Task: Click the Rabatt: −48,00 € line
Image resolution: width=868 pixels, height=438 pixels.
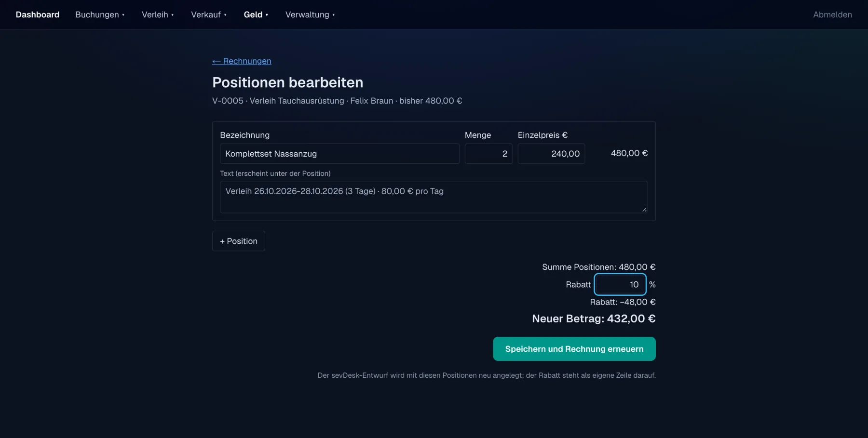Action: (623, 302)
